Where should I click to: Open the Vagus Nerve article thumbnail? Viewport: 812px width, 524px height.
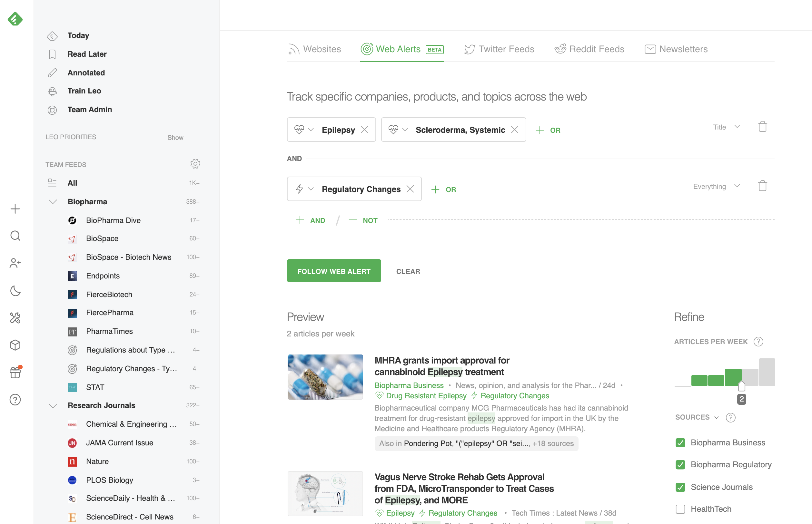click(x=325, y=494)
